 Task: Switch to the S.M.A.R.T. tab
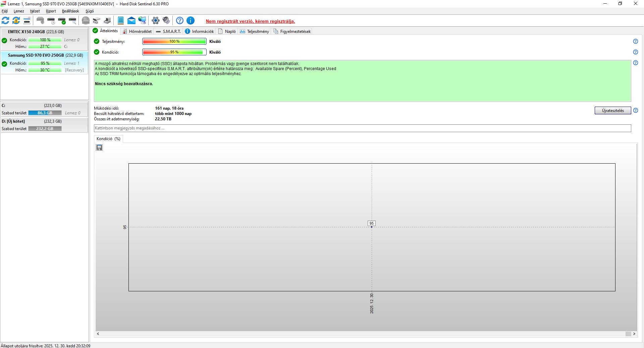168,32
